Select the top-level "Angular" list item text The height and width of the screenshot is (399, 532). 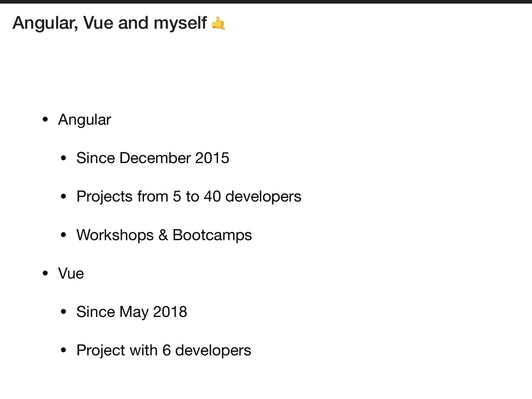[85, 120]
